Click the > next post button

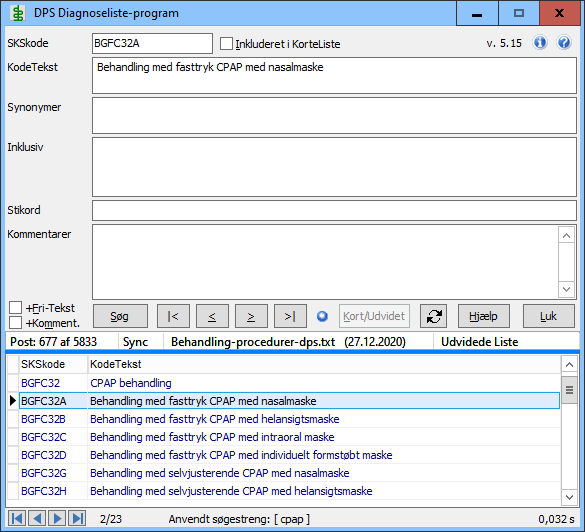[x=251, y=316]
